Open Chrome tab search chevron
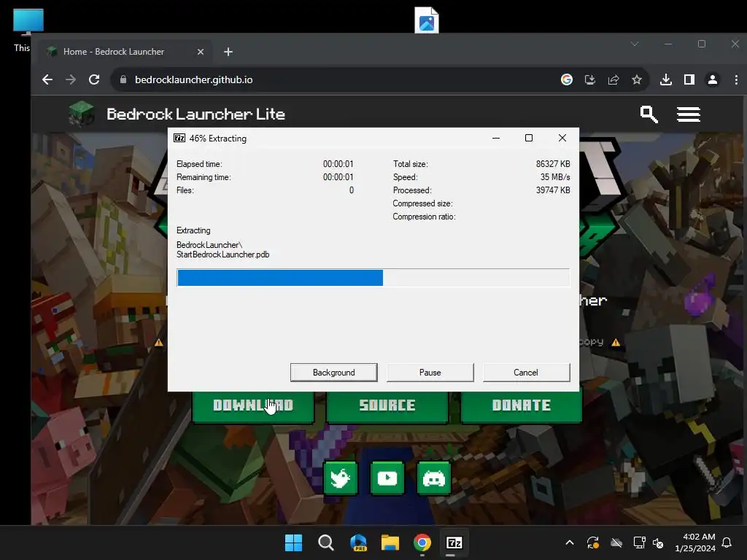 point(635,44)
